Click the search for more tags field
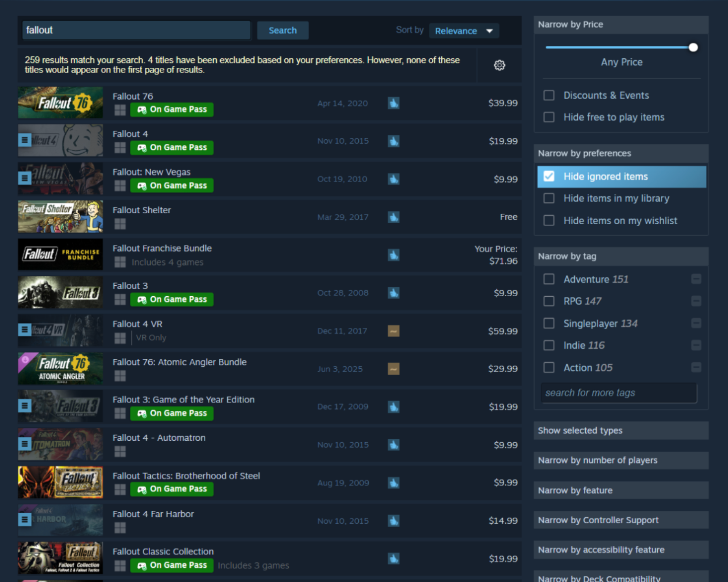Screen dimensions: 728x582 618,393
